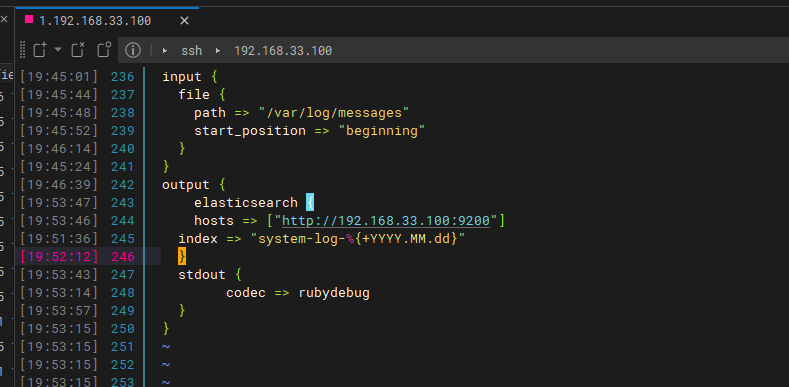Click the ssh breadcrumb segment
This screenshot has height=387, width=789.
(192, 51)
